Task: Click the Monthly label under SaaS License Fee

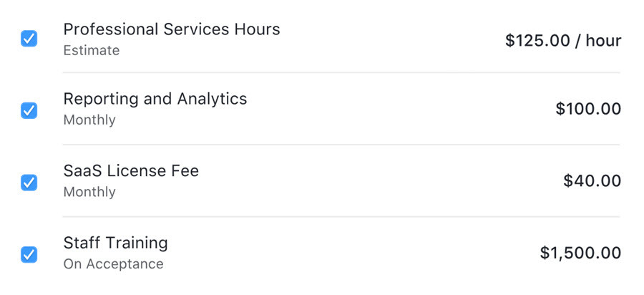Action: tap(89, 192)
